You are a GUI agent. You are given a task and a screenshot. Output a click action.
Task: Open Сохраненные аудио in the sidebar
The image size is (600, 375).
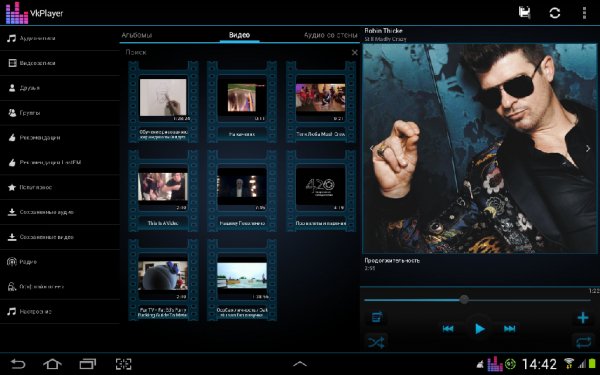coord(60,212)
